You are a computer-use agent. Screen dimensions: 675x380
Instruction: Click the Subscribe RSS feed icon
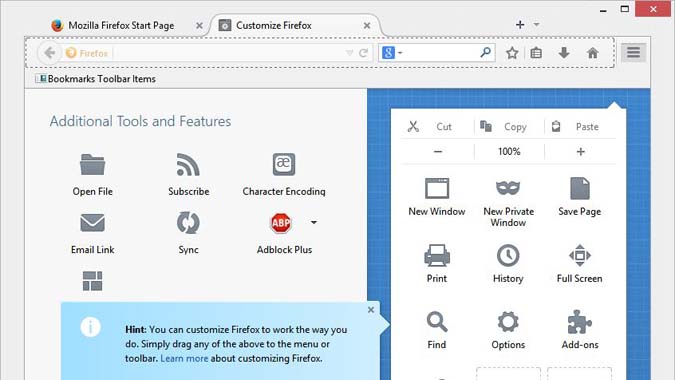(x=188, y=164)
